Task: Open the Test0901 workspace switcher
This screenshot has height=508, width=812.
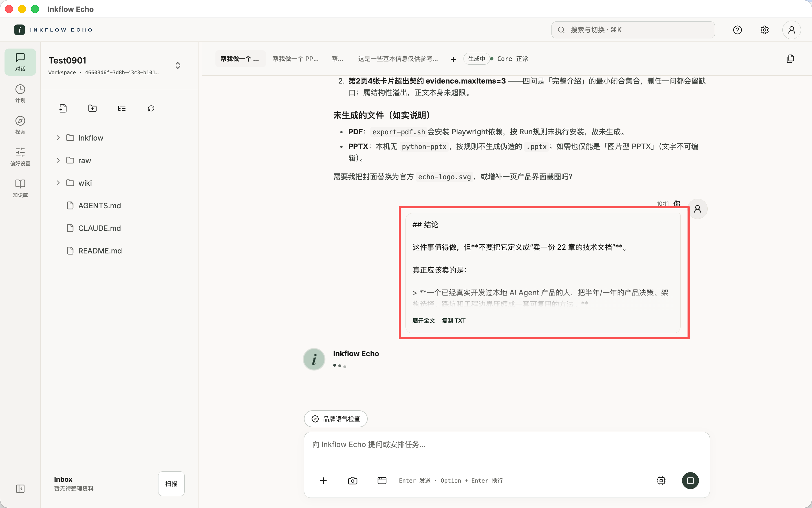Action: tap(178, 65)
